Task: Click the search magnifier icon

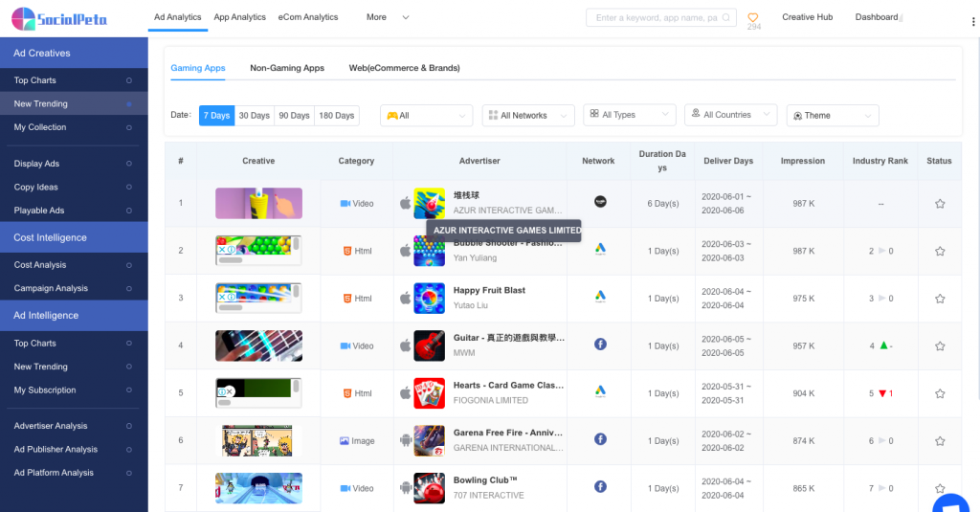Action: pos(725,17)
